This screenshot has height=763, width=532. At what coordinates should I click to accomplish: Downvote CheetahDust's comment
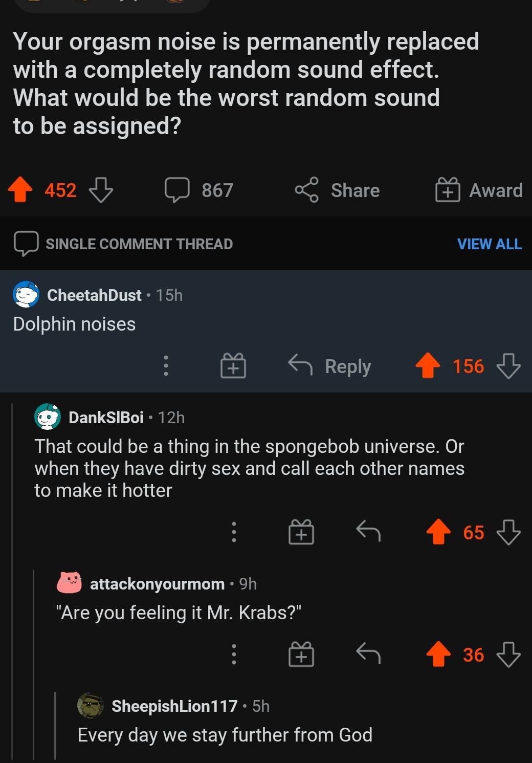[x=508, y=366]
